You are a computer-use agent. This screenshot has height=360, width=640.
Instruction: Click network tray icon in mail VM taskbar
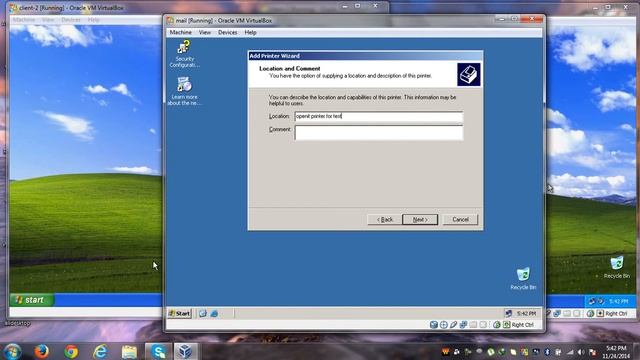pyautogui.click(x=509, y=313)
